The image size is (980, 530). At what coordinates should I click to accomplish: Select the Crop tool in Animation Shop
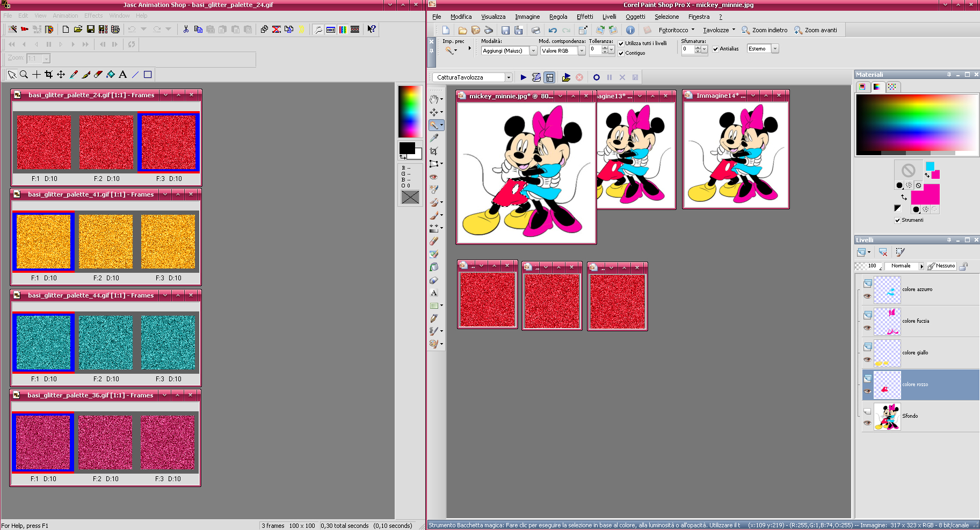[49, 75]
